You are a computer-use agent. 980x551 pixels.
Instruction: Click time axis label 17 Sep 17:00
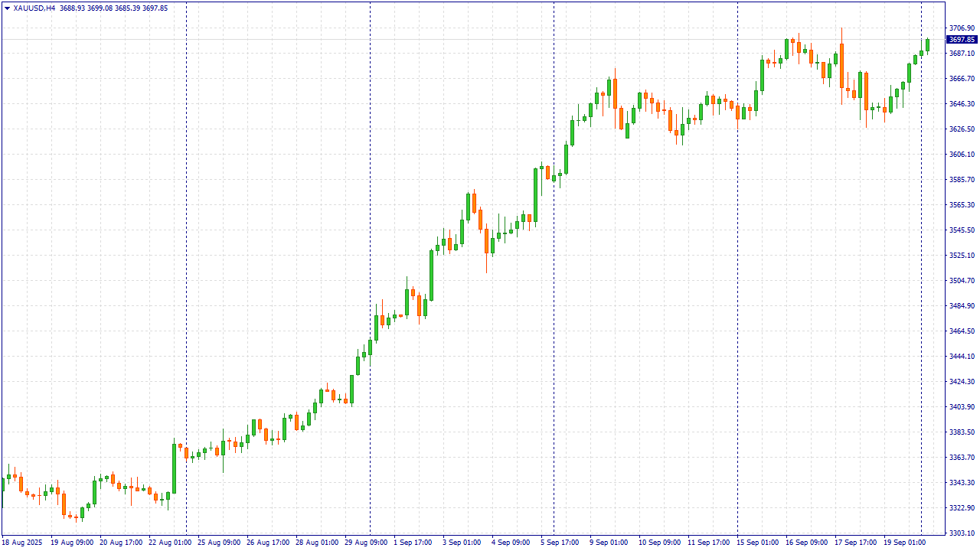click(x=856, y=543)
